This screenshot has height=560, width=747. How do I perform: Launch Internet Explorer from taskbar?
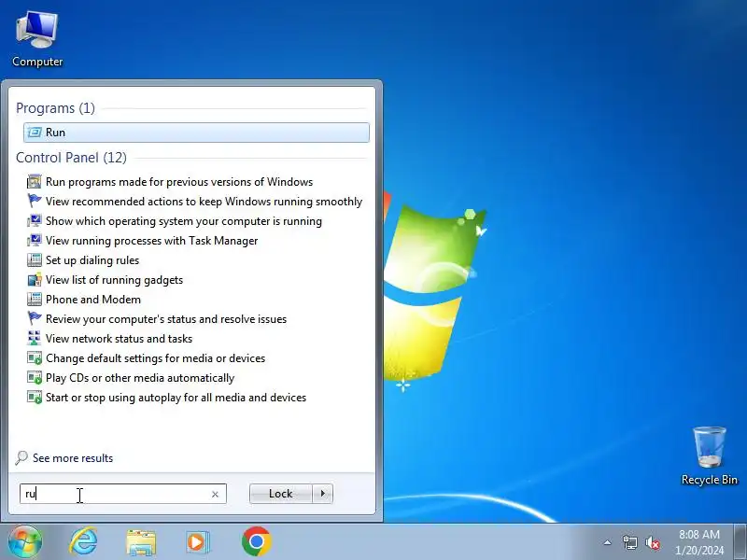click(x=84, y=542)
